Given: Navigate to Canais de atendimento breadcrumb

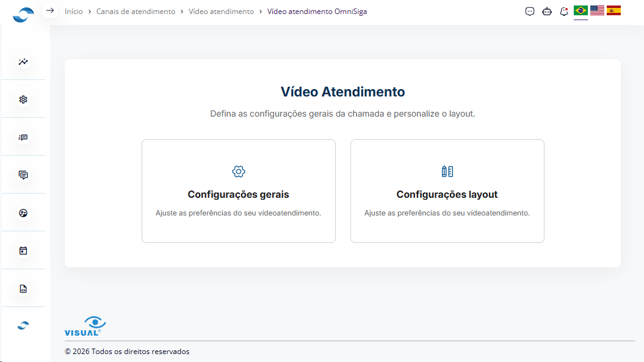Looking at the screenshot, I should click(136, 12).
